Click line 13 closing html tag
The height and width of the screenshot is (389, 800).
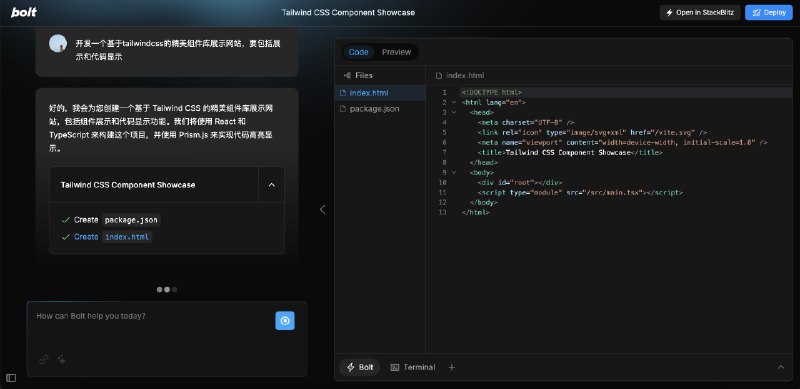(476, 212)
